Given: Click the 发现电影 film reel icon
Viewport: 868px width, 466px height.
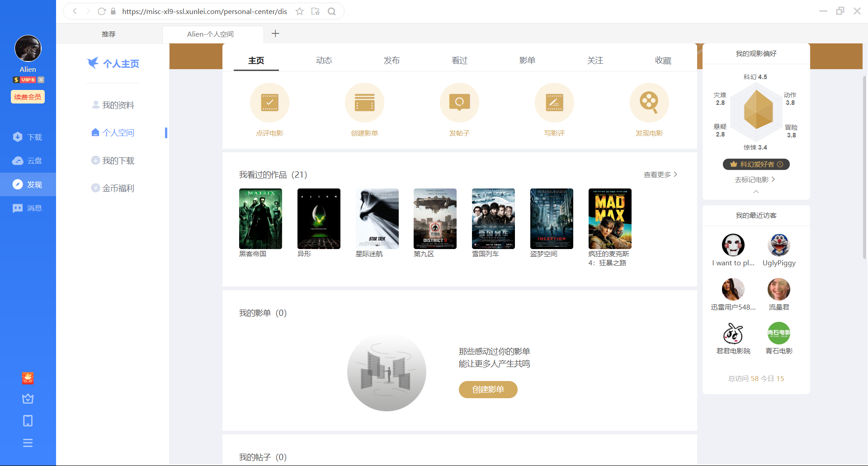Looking at the screenshot, I should click(649, 103).
